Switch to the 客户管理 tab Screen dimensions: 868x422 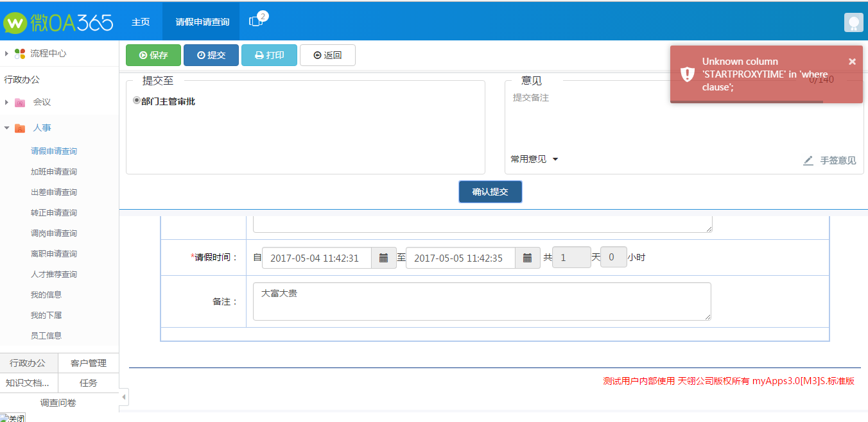[89, 363]
